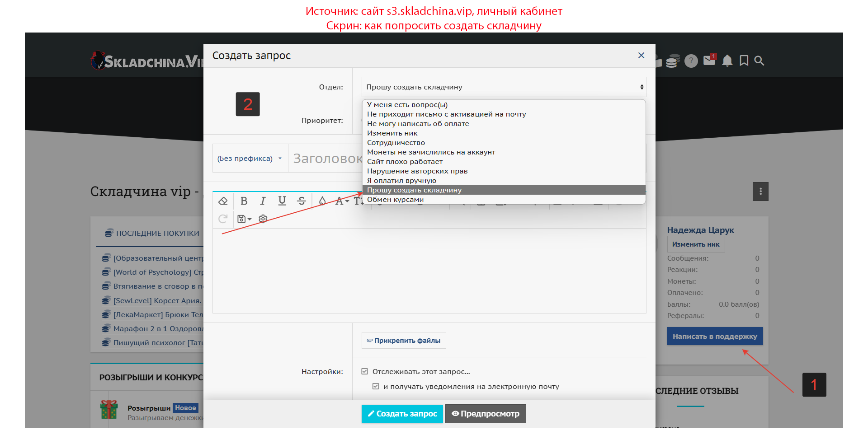
Task: Open Розыгрыши forum link
Action: click(149, 408)
